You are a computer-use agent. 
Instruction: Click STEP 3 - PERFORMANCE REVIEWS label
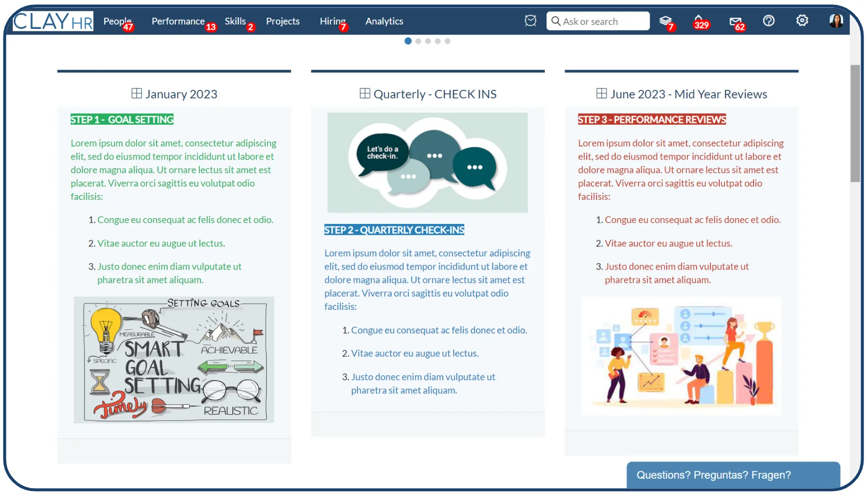(x=652, y=119)
